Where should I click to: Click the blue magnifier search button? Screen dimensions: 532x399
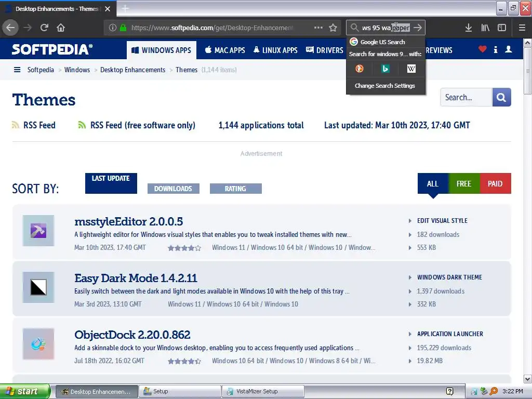pyautogui.click(x=501, y=97)
